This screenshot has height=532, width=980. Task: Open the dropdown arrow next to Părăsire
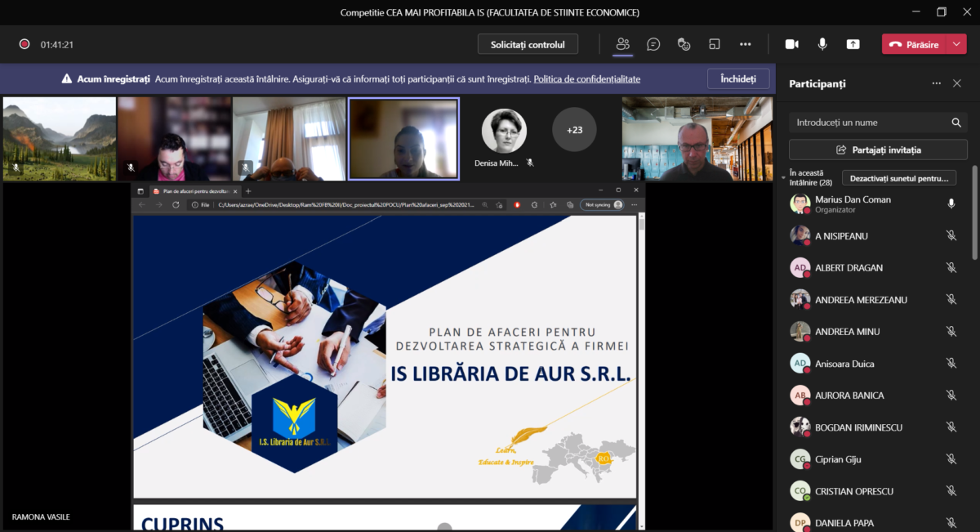957,44
